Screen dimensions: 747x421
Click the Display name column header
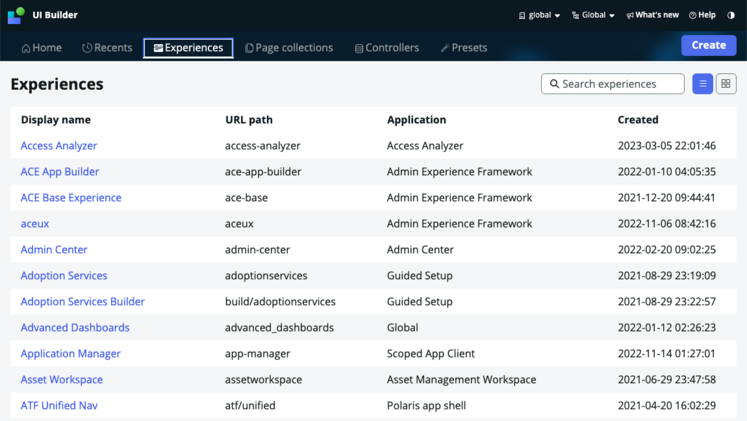point(56,120)
